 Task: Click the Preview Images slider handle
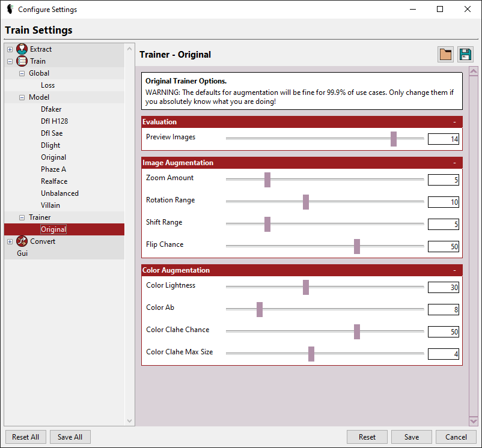394,139
